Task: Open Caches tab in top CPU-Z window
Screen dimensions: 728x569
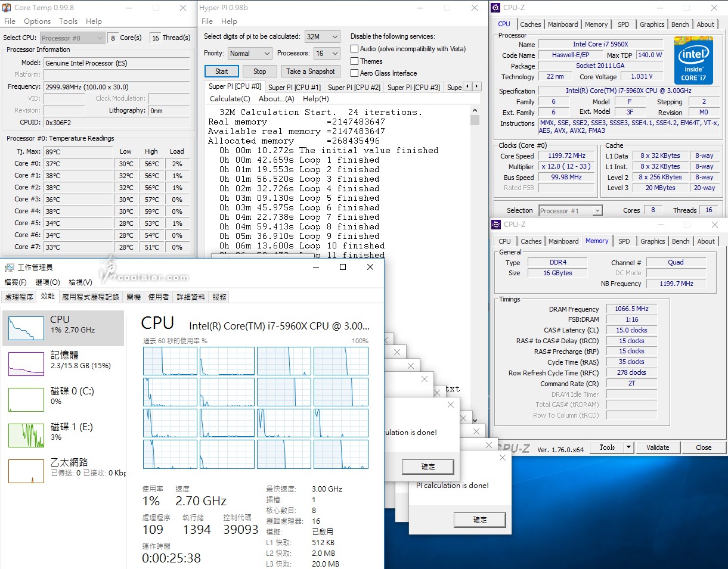Action: (x=531, y=24)
